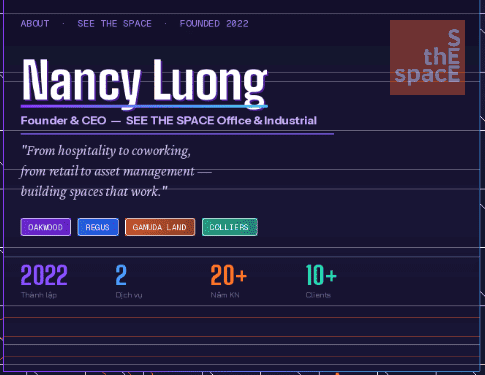Image resolution: width=485 pixels, height=375 pixels.
Task: Select the REGUS badge
Action: (x=98, y=227)
